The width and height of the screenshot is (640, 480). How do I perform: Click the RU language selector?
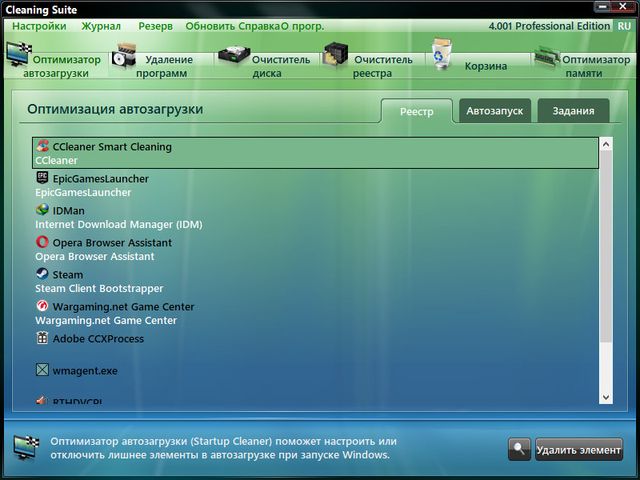point(623,25)
